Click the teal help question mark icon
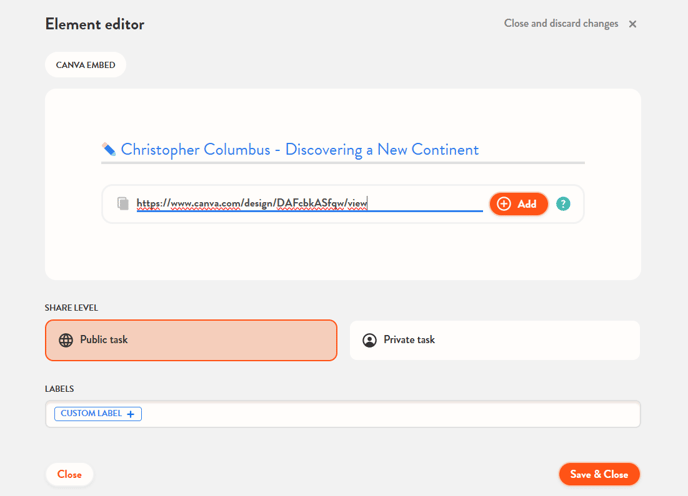This screenshot has height=496, width=688. [x=563, y=203]
